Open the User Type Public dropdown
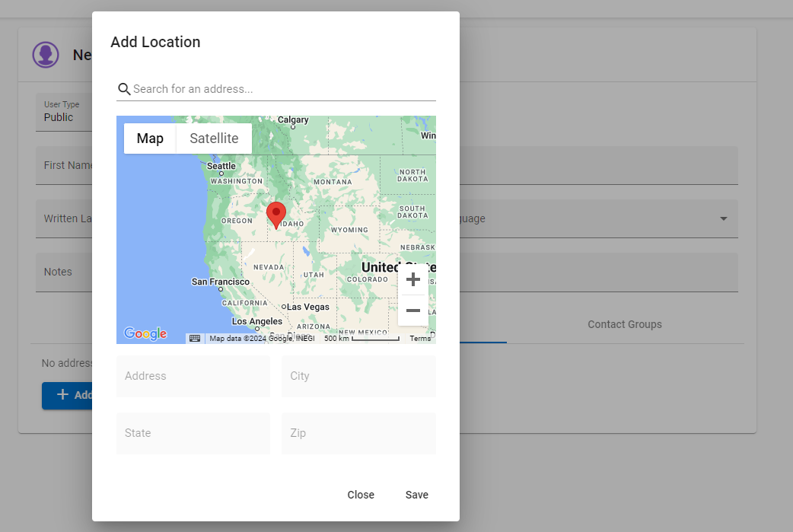The height and width of the screenshot is (532, 793). click(64, 112)
